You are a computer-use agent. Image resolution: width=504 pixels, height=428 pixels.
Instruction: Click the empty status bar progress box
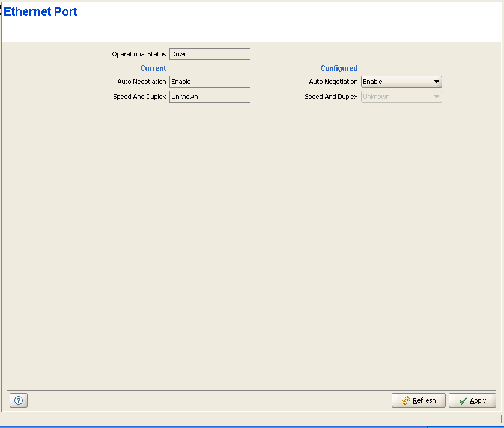click(457, 419)
